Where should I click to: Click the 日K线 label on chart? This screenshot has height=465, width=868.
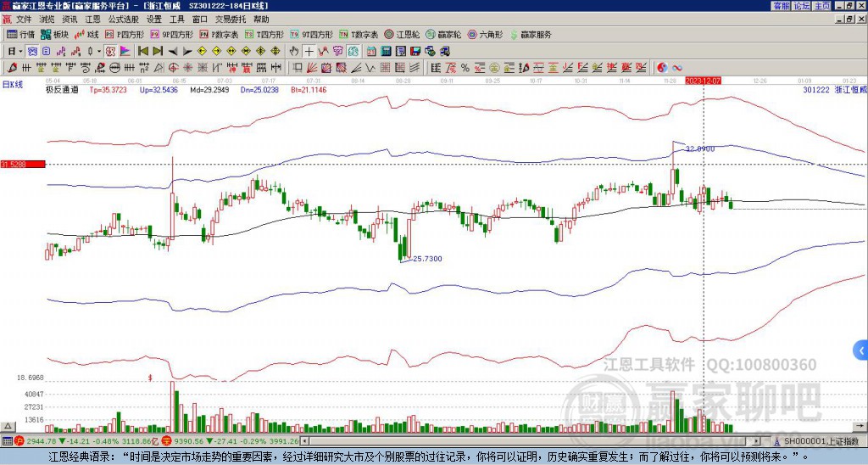click(14, 84)
